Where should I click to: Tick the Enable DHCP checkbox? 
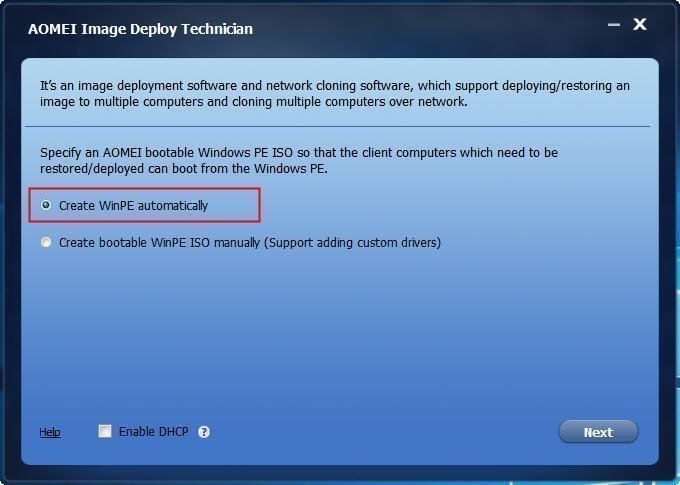click(x=105, y=431)
